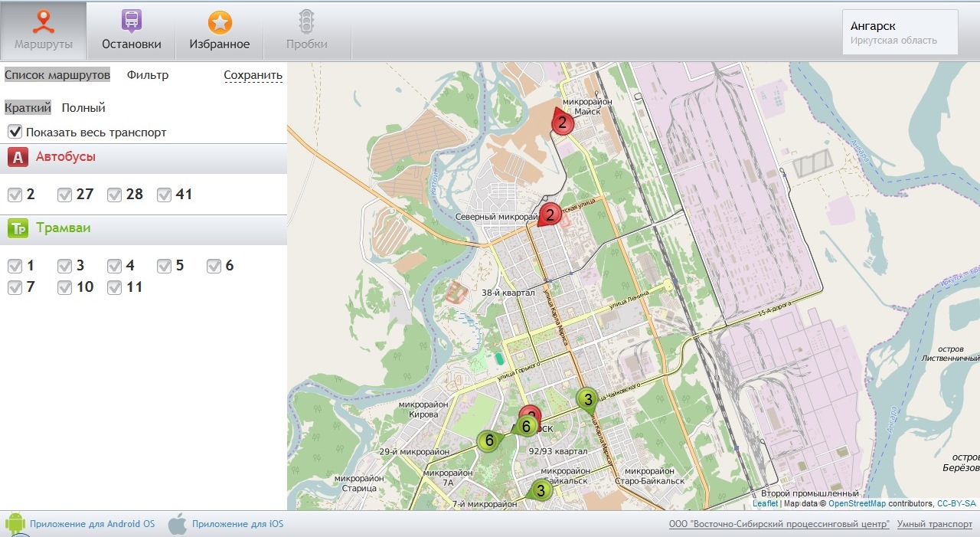Click the green Трамваи category icon
Screen dimensions: 980x537
[x=18, y=228]
